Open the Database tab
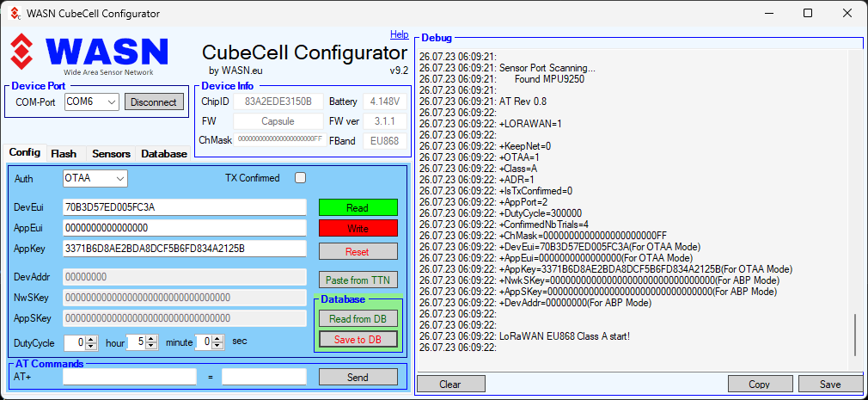868x400 pixels. click(x=164, y=154)
